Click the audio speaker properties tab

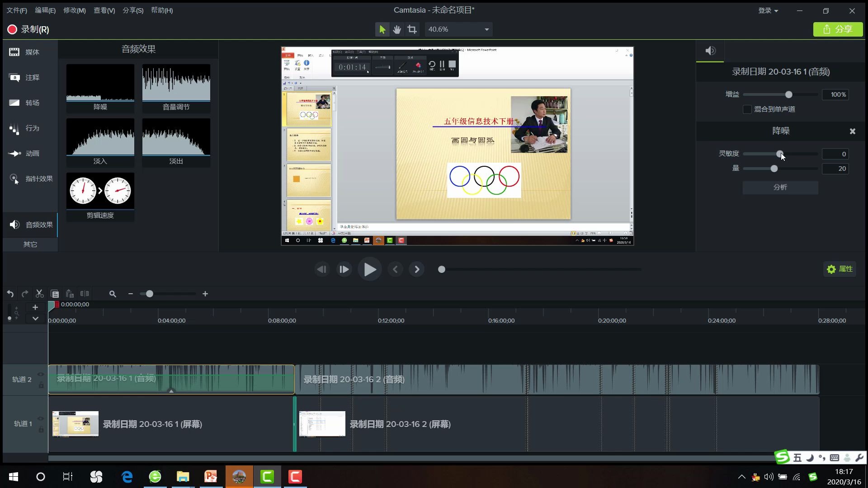point(710,51)
